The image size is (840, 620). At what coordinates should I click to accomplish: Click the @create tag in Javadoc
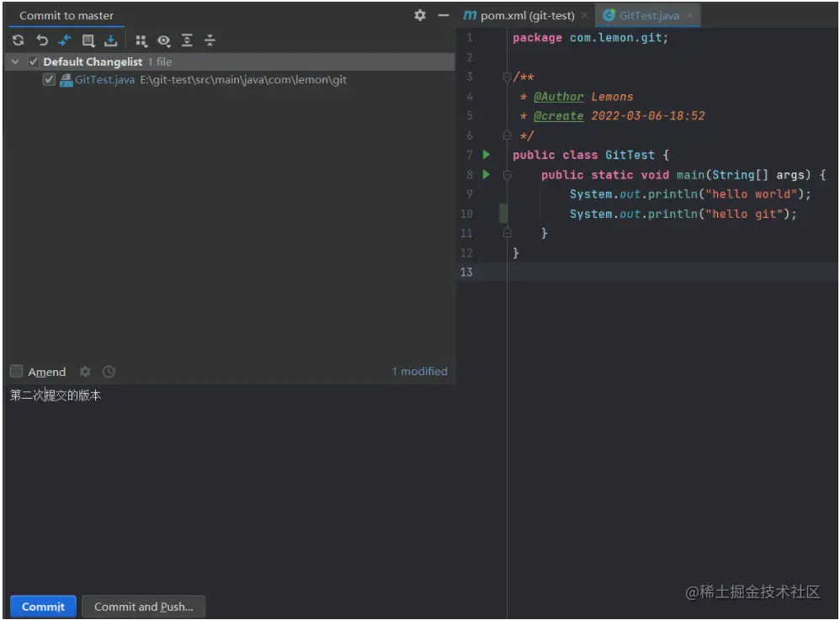pos(558,115)
